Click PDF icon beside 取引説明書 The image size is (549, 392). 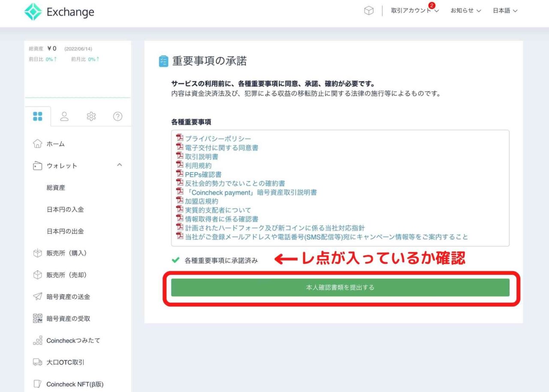180,156
